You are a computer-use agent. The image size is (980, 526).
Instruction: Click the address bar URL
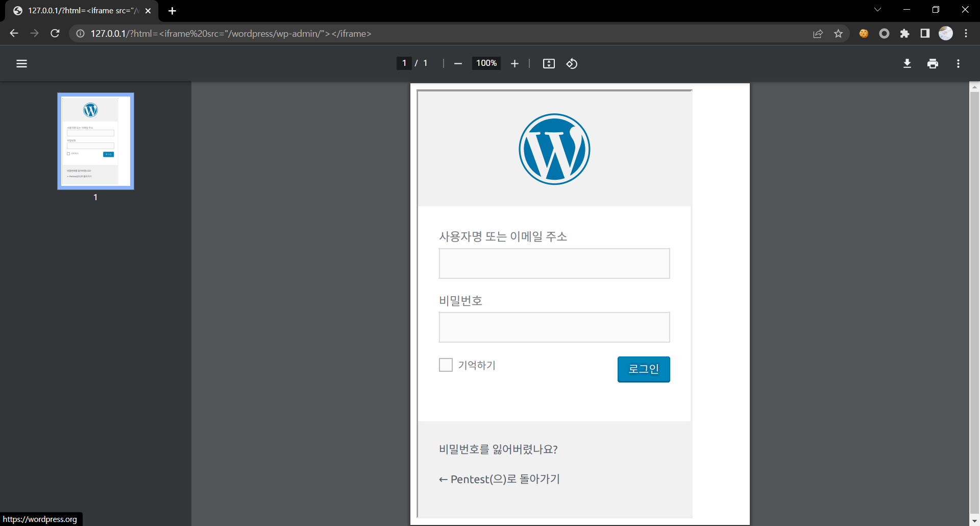[x=231, y=34]
